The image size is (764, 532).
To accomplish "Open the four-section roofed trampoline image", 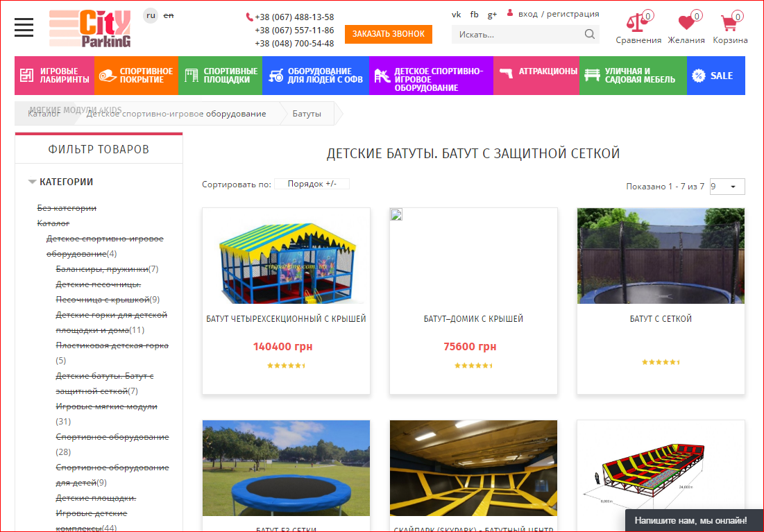I will (x=286, y=256).
